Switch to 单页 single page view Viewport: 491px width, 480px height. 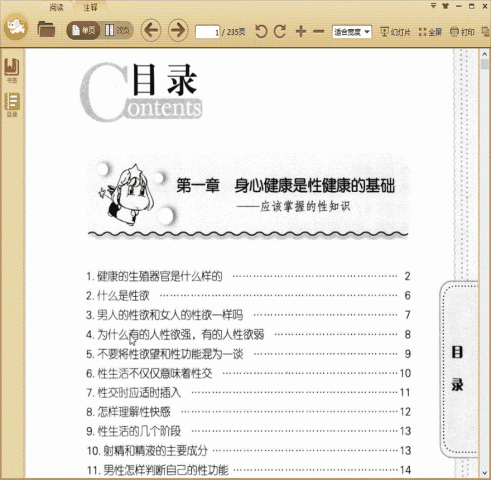[x=84, y=31]
